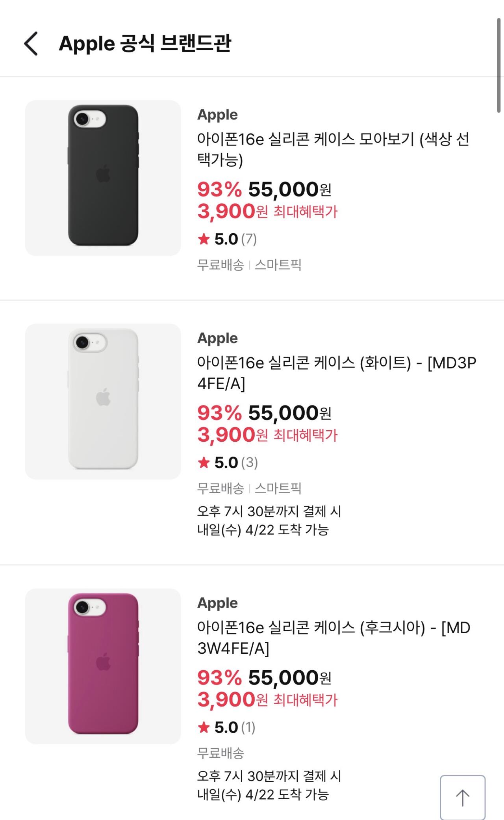Click the 스마트픽 tag on white case

278,488
